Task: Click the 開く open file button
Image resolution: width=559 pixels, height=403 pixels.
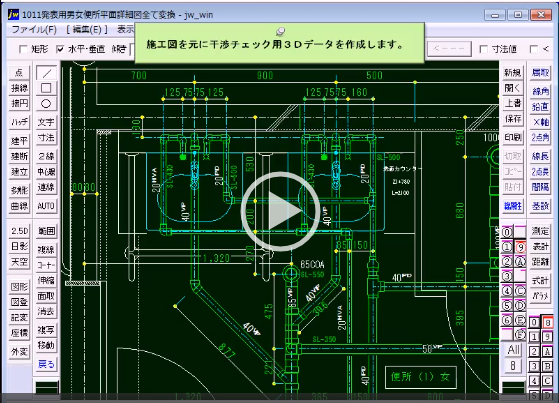Action: [513, 88]
